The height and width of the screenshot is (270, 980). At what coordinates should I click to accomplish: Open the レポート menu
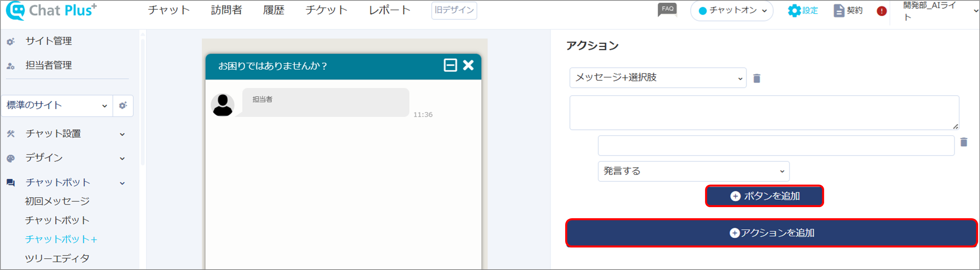point(390,10)
